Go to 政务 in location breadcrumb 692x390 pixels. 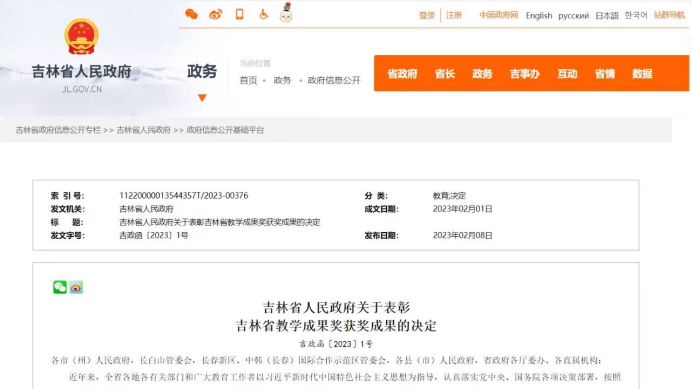pyautogui.click(x=282, y=80)
